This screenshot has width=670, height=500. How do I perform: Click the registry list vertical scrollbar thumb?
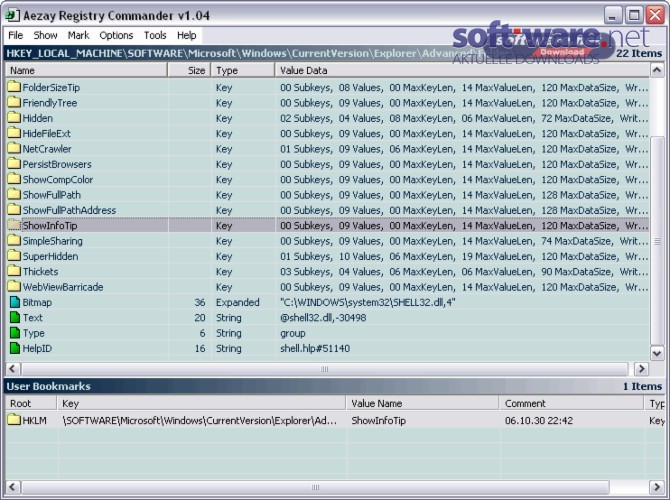(657, 241)
